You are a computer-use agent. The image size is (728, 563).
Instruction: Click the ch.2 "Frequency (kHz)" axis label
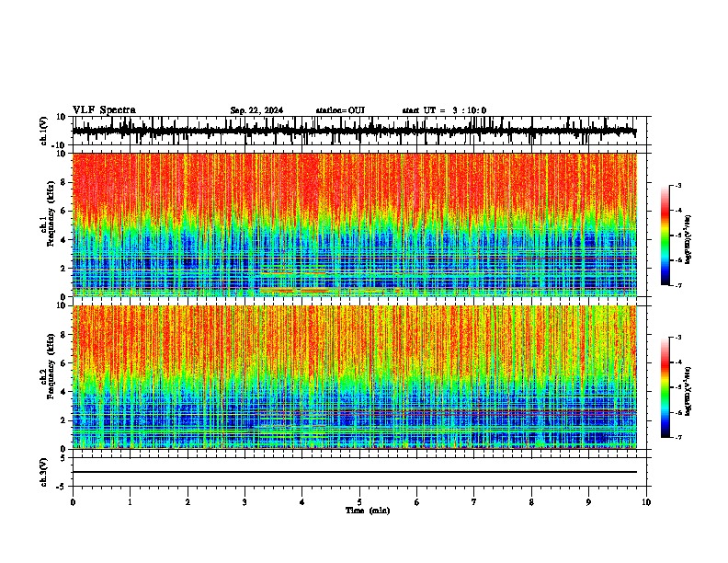51,366
